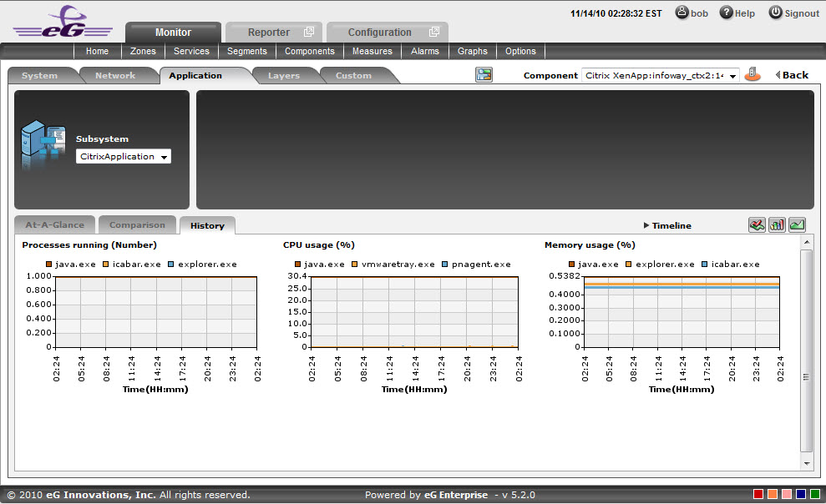
Task: Go to Home menu item
Action: click(x=98, y=51)
